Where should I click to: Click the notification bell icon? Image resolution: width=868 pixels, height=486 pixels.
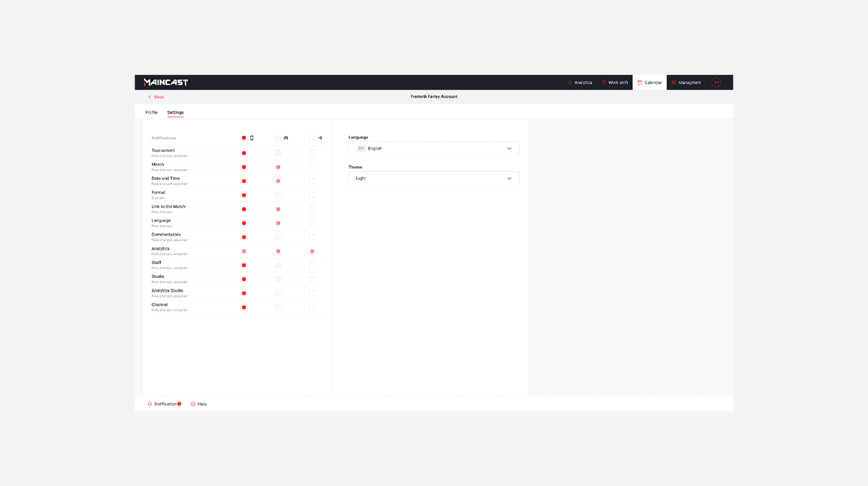[x=150, y=404]
